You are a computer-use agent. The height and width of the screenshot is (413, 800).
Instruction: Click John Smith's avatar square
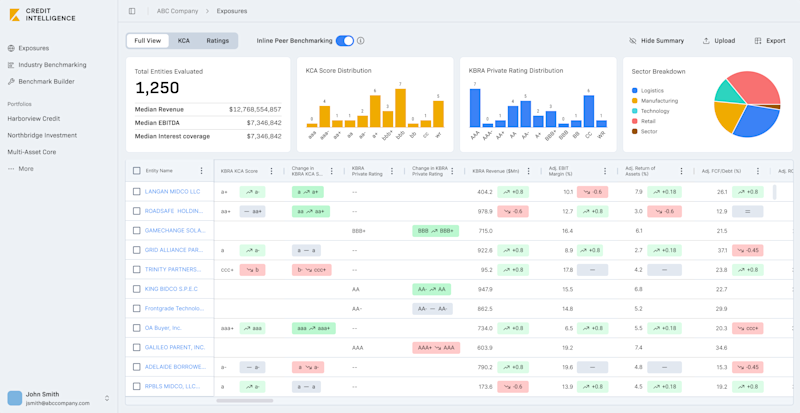click(x=15, y=398)
